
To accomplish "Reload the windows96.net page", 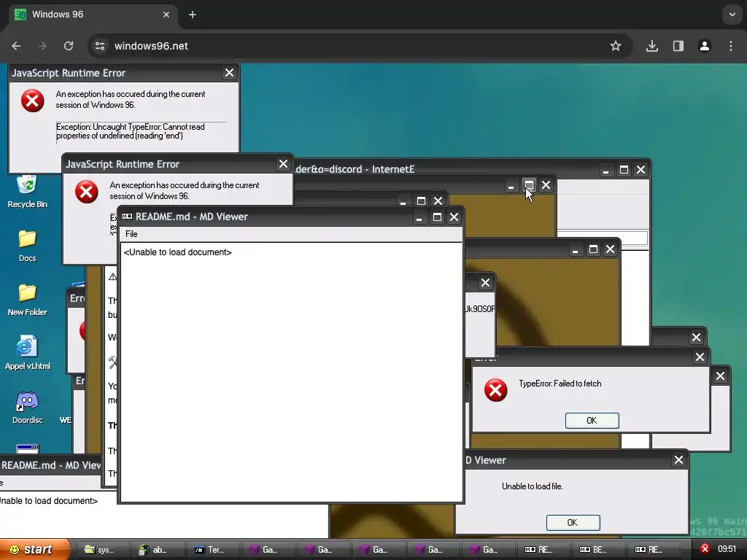I will (69, 46).
